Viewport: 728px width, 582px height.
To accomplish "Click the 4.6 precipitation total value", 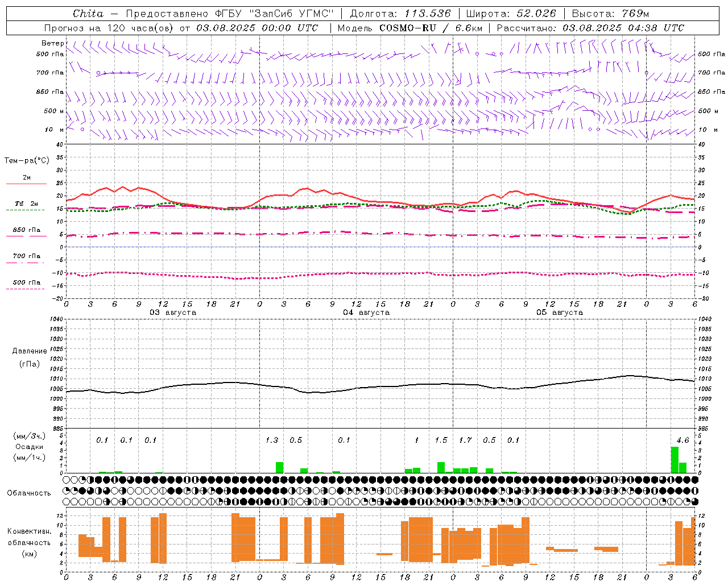I will click(682, 440).
